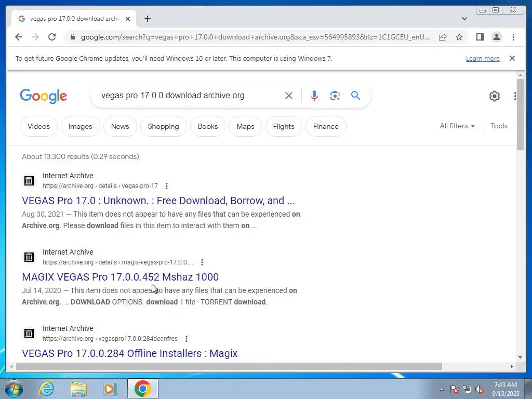This screenshot has height=399, width=532.
Task: Click Internet Archive favicon of first result
Action: [29, 180]
